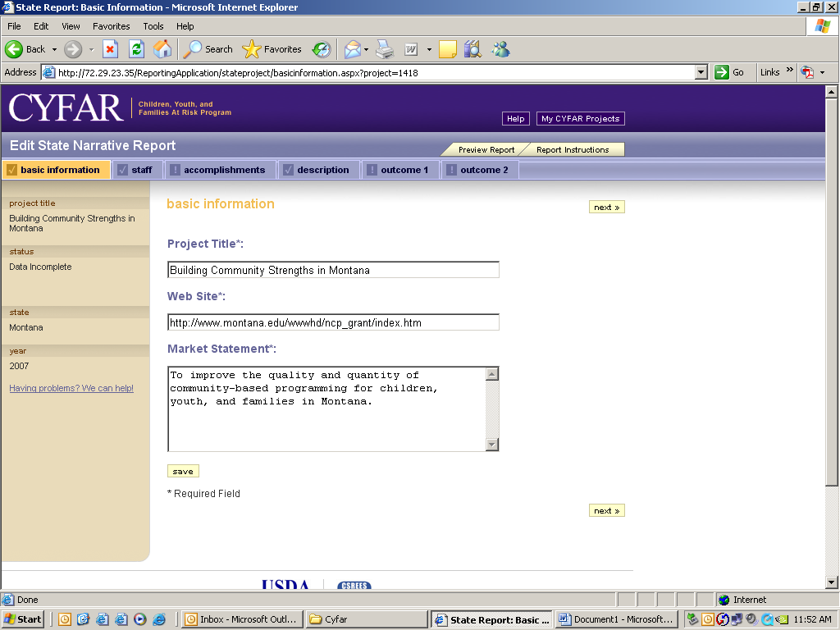Click the browser Stop icon
Screen dimensions: 840x630
tap(110, 49)
